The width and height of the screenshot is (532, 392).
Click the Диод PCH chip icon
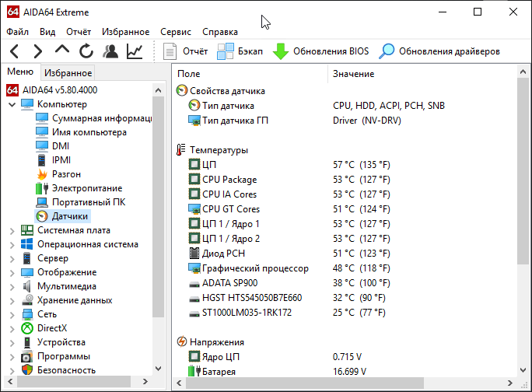pos(194,254)
